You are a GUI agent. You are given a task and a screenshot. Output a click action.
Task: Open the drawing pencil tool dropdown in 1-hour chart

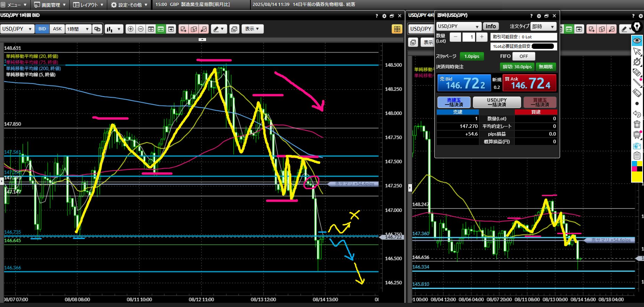pos(219,29)
